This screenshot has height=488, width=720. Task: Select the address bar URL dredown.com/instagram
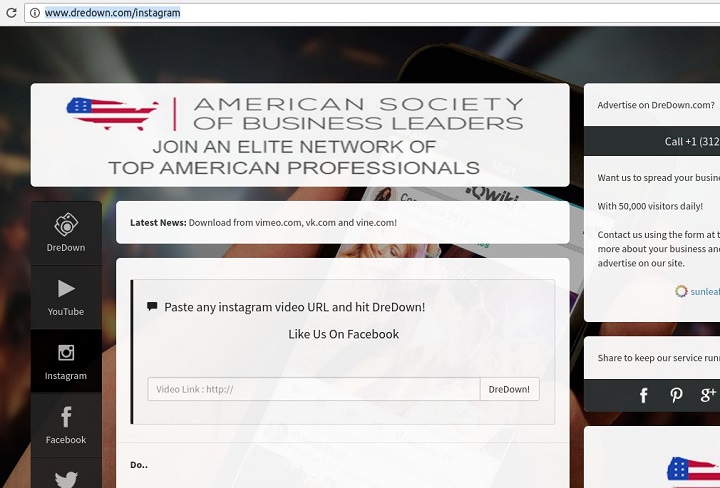coord(112,13)
